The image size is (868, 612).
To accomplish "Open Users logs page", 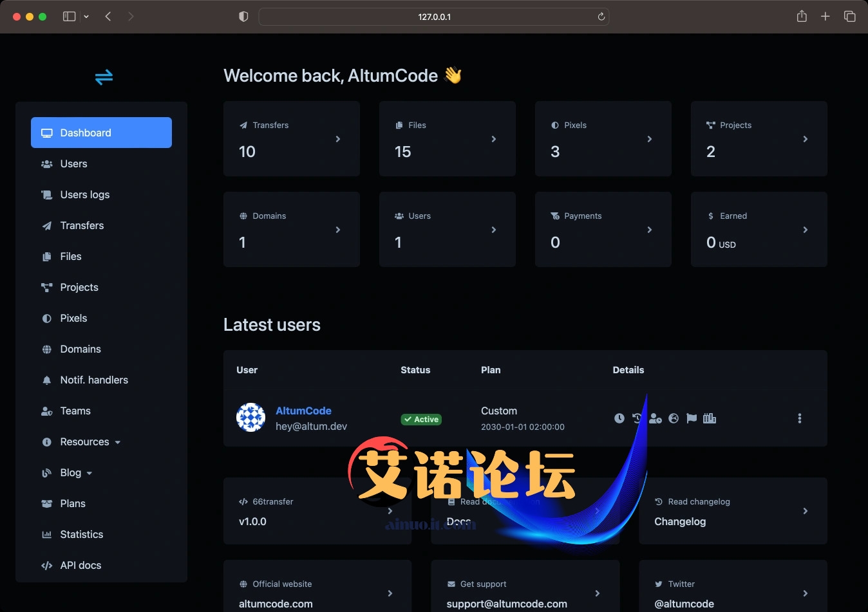I will coord(101,194).
